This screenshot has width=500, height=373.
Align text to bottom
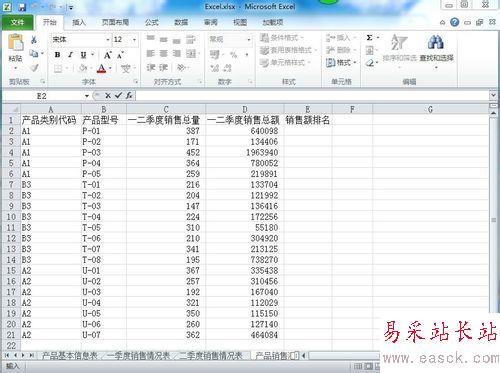[176, 40]
